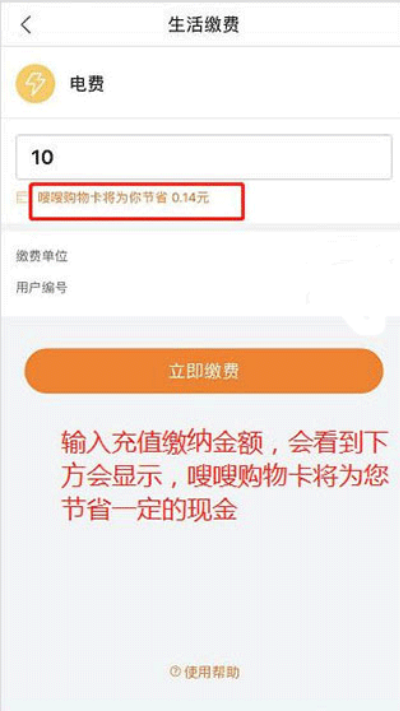
Task: Click the number 10 in the amount box
Action: pyautogui.click(x=42, y=157)
